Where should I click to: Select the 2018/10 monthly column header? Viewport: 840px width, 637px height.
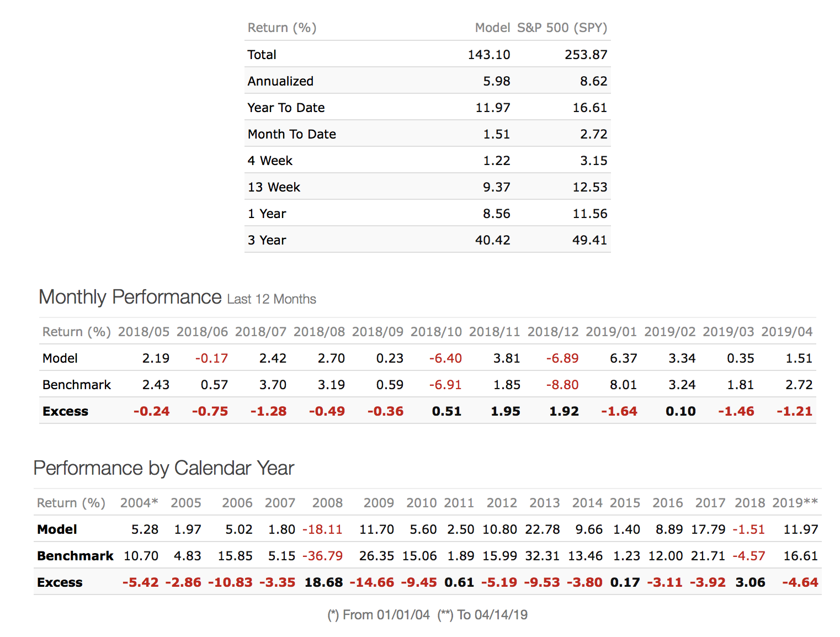[436, 332]
